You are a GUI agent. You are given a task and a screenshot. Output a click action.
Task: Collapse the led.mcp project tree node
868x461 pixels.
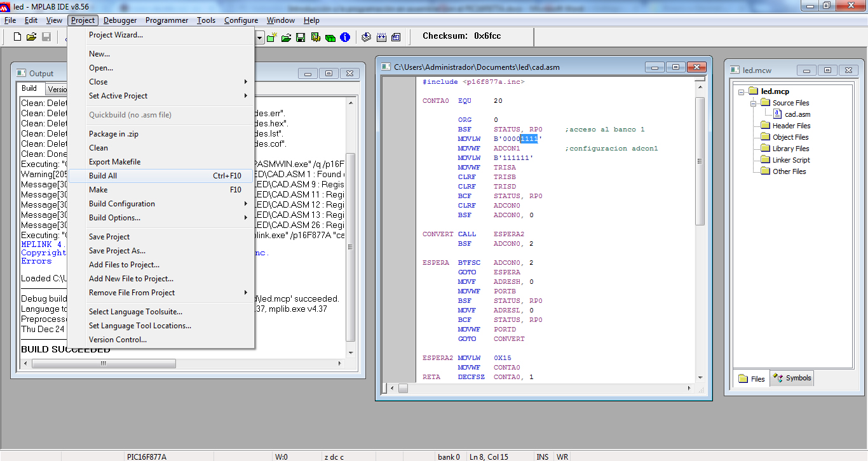click(x=742, y=91)
